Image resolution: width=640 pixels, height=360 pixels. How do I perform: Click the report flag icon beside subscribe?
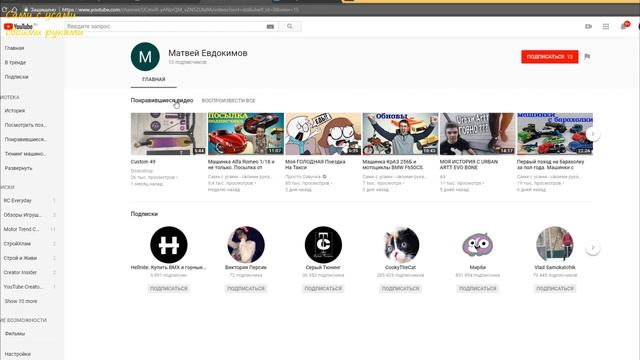pyautogui.click(x=587, y=57)
